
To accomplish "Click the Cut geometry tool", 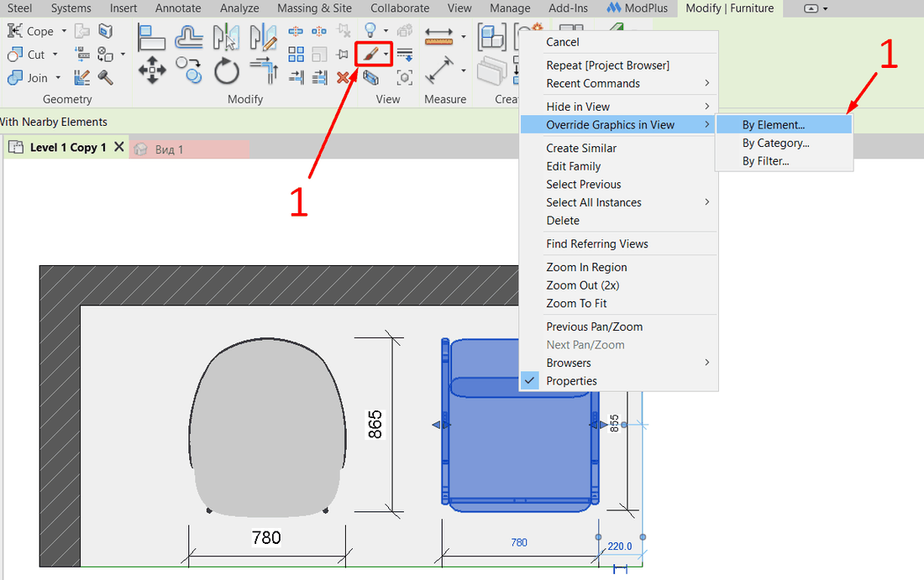I will pyautogui.click(x=26, y=55).
